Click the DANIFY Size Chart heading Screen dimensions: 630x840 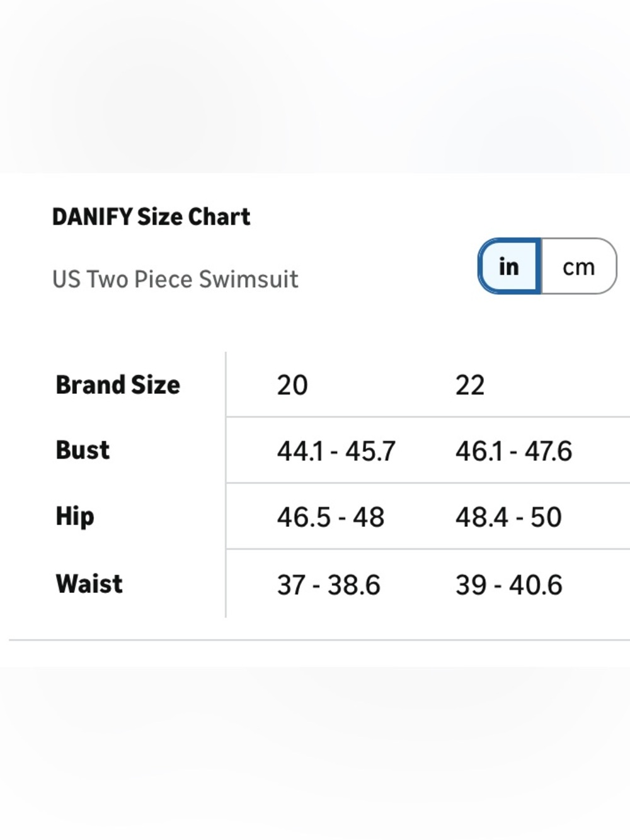[x=151, y=217]
